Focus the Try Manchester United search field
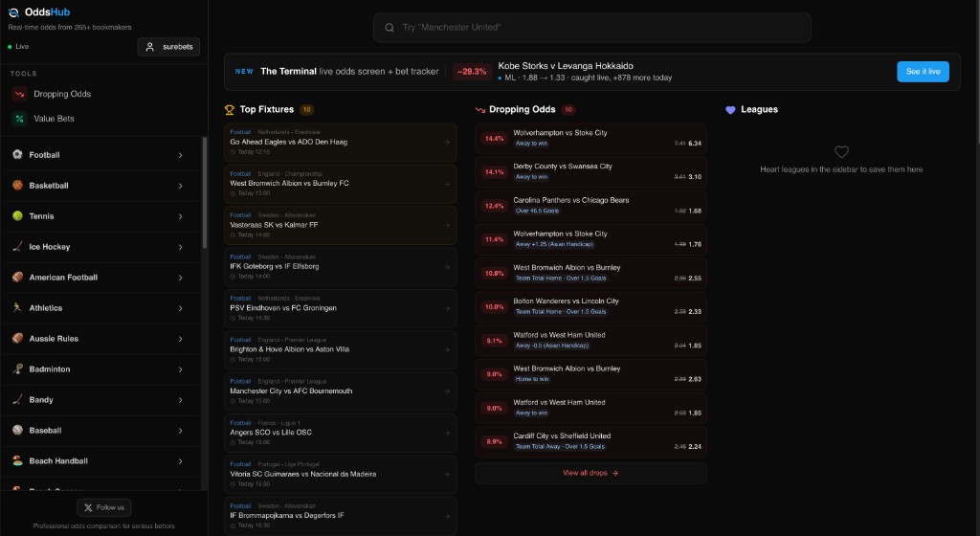Screen dimensions: 980x536 coord(591,28)
